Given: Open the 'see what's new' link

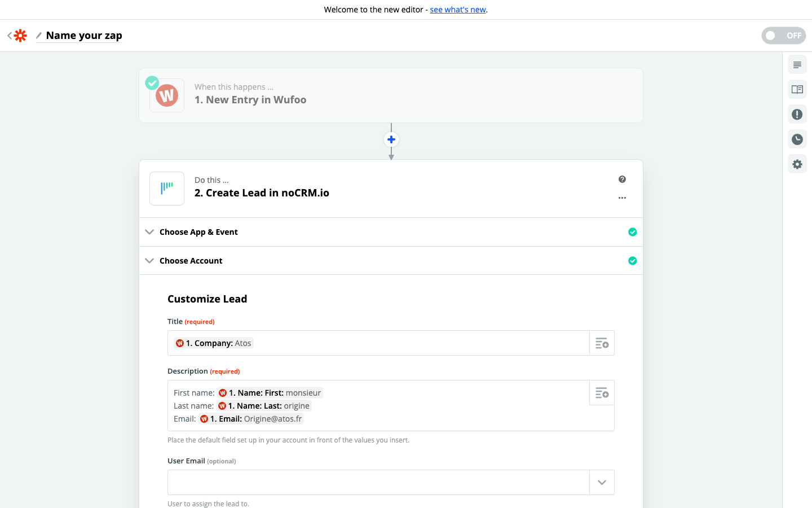Looking at the screenshot, I should 457,10.
